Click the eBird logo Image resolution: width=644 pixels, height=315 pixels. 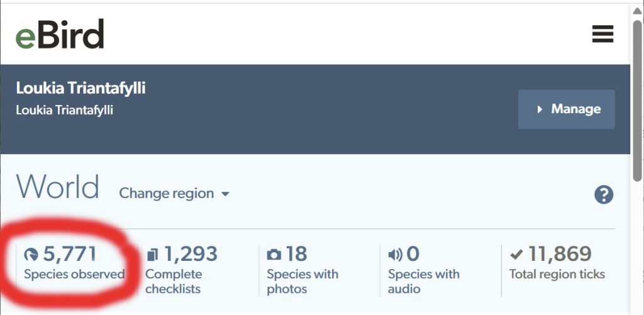(x=60, y=35)
